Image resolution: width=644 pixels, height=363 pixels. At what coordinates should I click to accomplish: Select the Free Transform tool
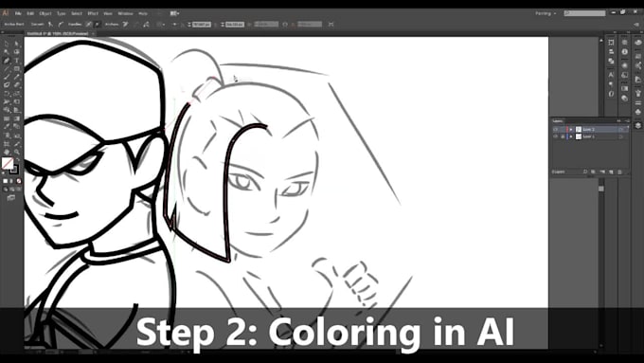[17, 102]
